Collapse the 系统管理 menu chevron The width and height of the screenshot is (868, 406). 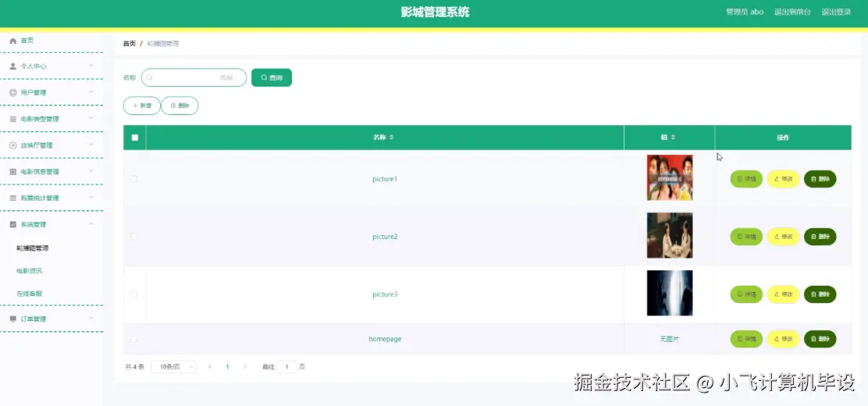[x=91, y=224]
